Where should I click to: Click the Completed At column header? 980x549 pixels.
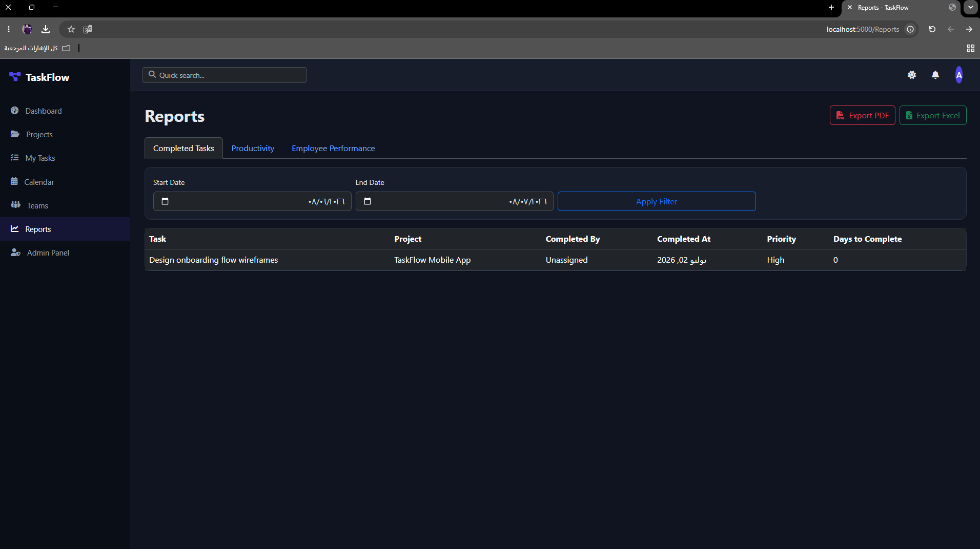[684, 239]
